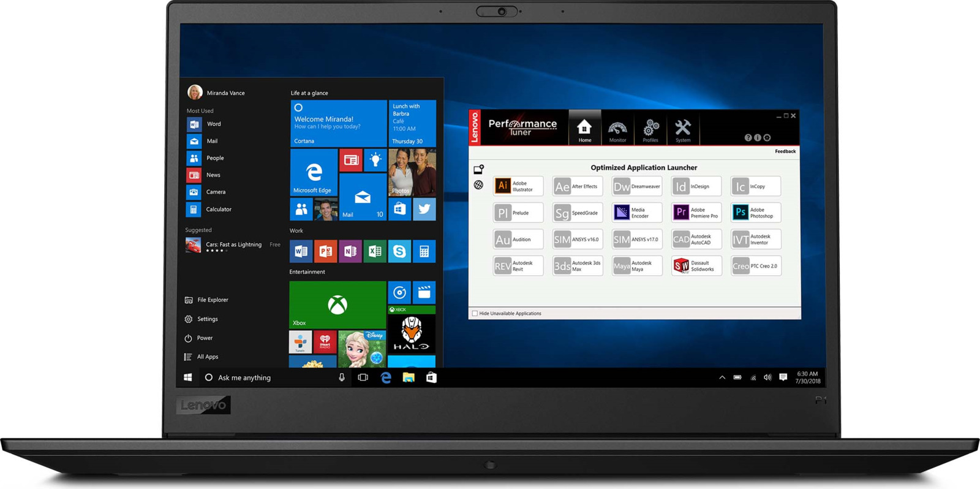Open the Xbox tile
The width and height of the screenshot is (980, 489).
[337, 305]
